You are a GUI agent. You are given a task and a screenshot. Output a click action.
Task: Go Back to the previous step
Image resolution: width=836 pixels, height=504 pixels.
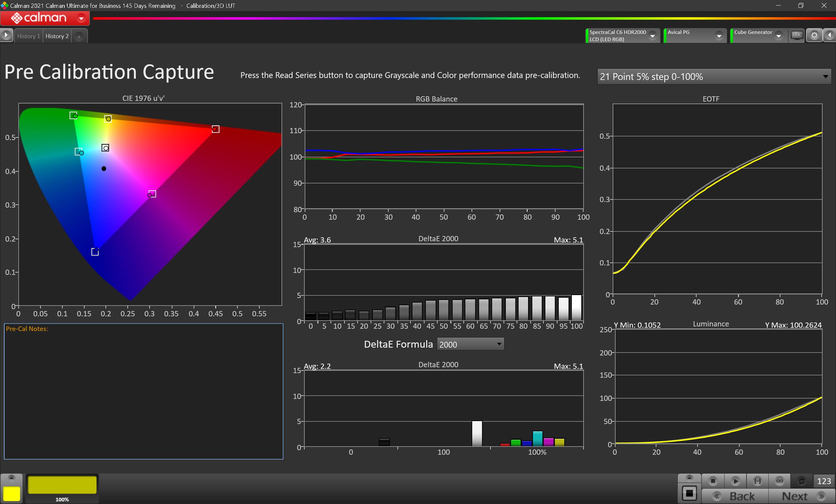click(735, 496)
